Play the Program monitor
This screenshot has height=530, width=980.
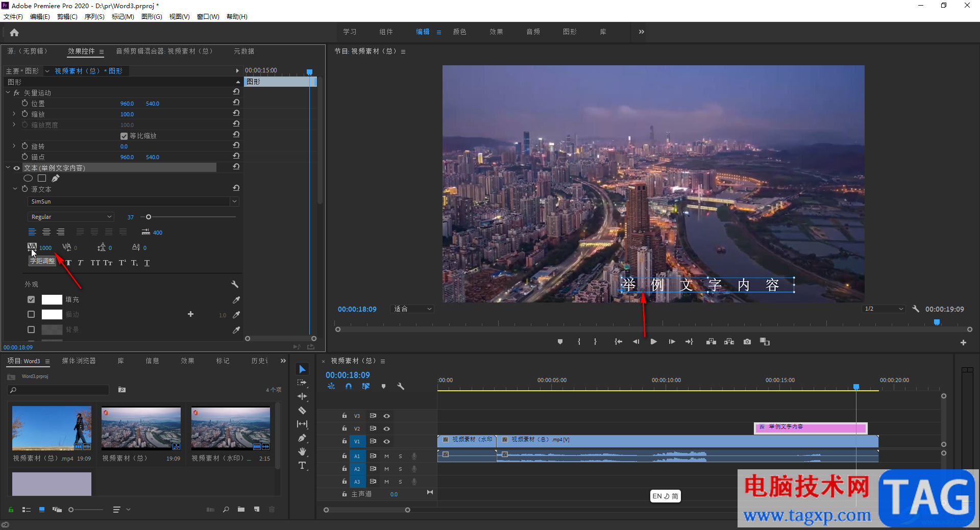(x=653, y=342)
